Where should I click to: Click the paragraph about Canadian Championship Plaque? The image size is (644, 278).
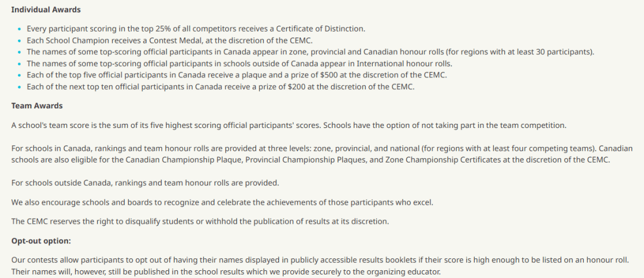pos(322,154)
